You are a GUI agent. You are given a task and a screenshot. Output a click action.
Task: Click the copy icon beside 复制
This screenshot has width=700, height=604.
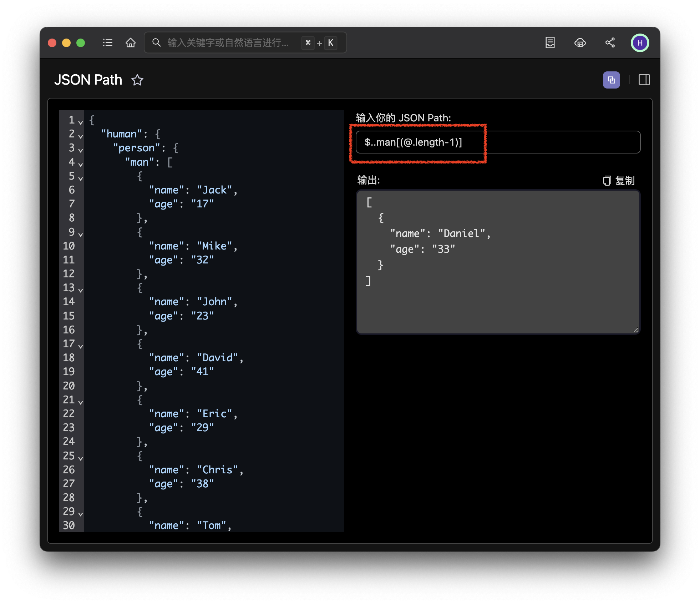pos(607,181)
